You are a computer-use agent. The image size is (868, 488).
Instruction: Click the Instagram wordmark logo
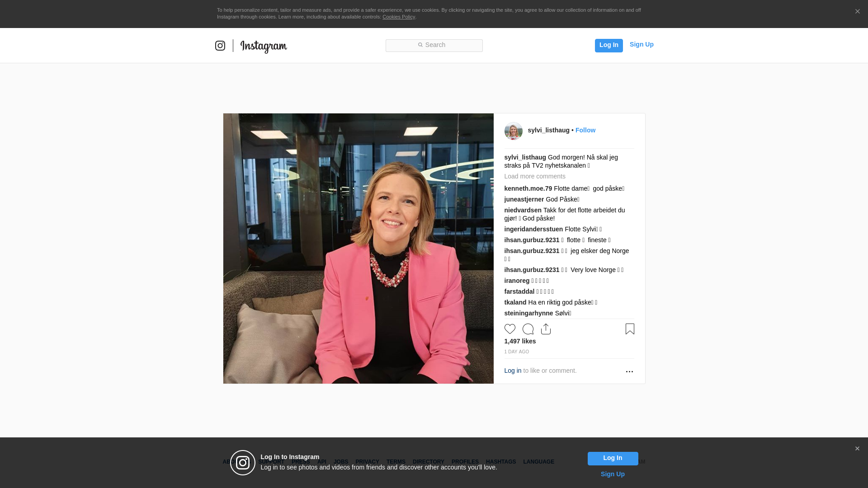tap(264, 46)
